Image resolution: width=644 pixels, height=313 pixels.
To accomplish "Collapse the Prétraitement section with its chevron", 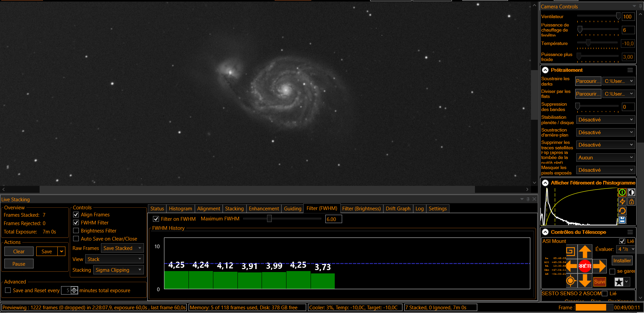I will (545, 70).
